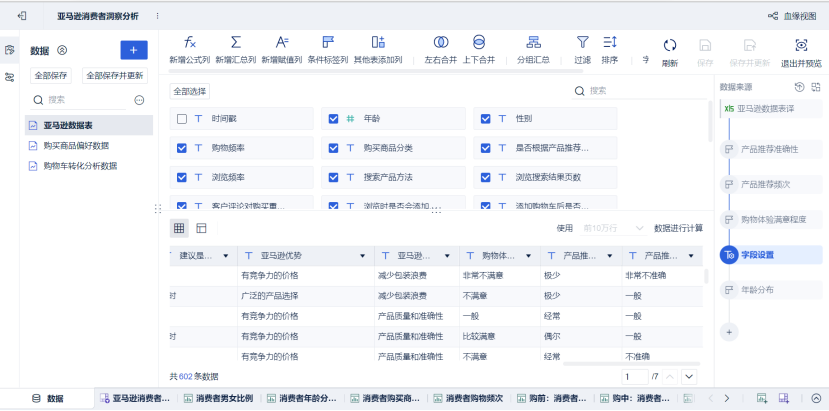Uncheck the 浏览搜索结果页数 field checkbox
The height and width of the screenshot is (411, 829).
485,178
